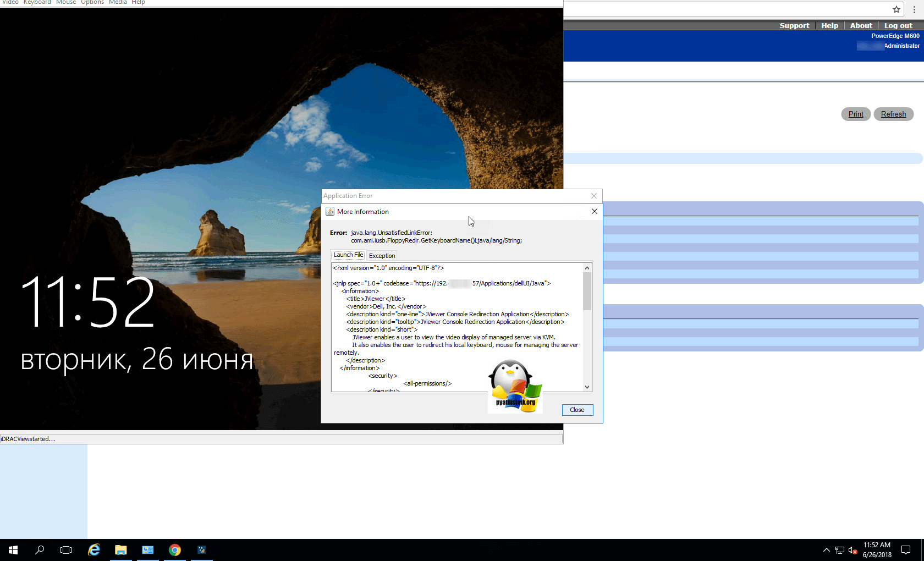The image size is (924, 561).
Task: Open the Chrome three-dot menu
Action: coord(914,9)
